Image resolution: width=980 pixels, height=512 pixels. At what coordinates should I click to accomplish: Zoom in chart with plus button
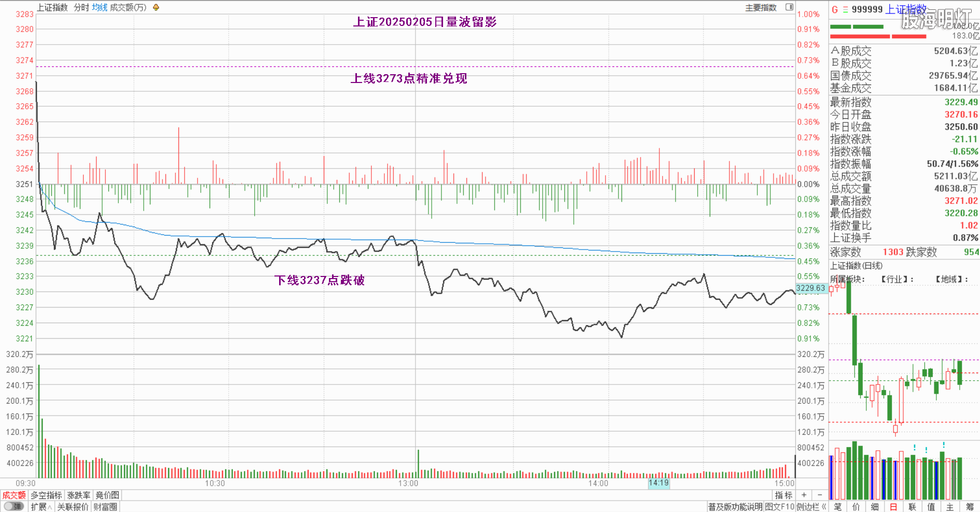coord(804,495)
